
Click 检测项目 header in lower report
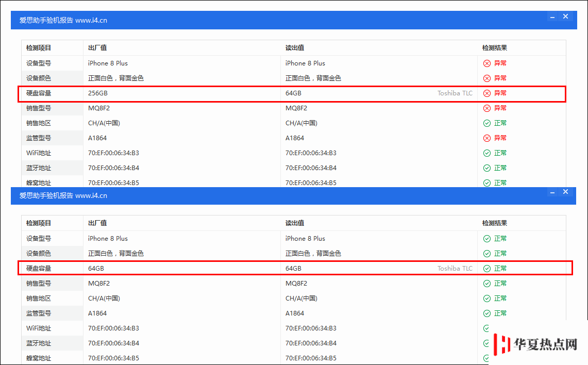pyautogui.click(x=39, y=223)
